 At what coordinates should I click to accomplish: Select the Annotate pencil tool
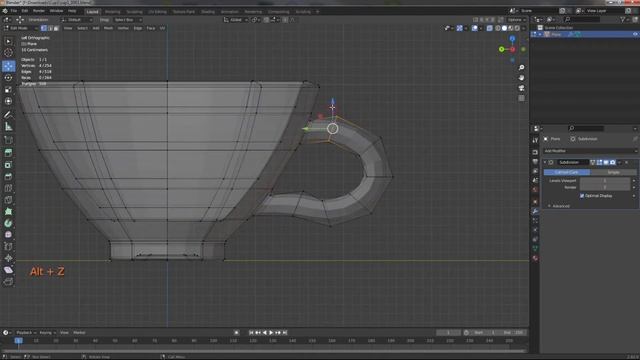pos(8,115)
